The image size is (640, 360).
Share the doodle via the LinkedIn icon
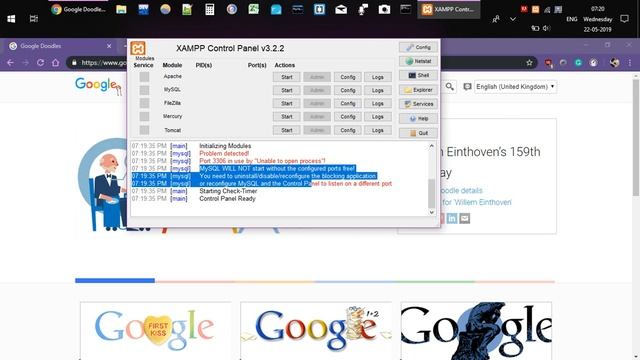452,218
